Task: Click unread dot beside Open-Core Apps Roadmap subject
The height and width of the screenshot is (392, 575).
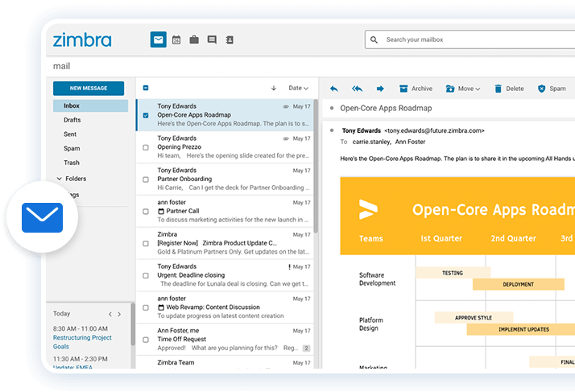Action: 332,108
